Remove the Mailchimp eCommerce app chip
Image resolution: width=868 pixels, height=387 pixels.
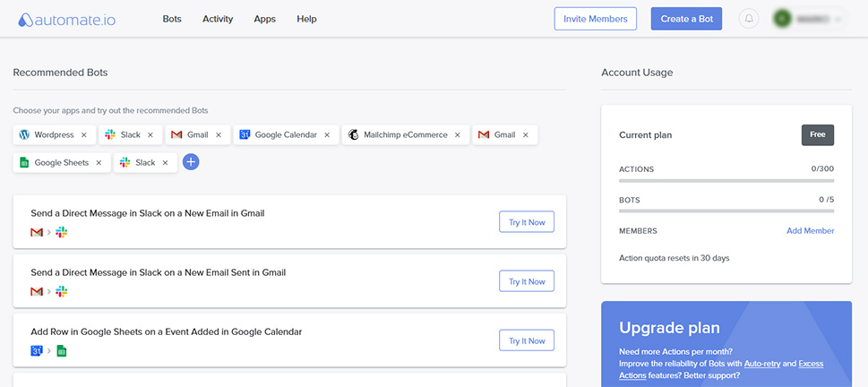tap(457, 135)
